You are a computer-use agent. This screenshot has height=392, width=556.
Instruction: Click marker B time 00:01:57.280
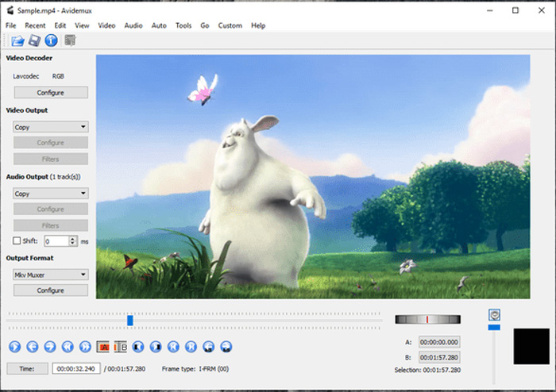pyautogui.click(x=439, y=357)
